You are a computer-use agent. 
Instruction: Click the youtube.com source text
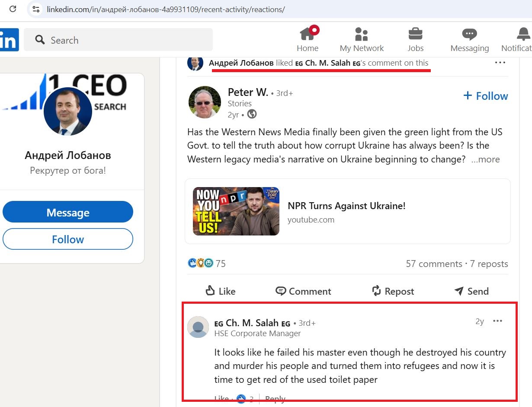(311, 219)
